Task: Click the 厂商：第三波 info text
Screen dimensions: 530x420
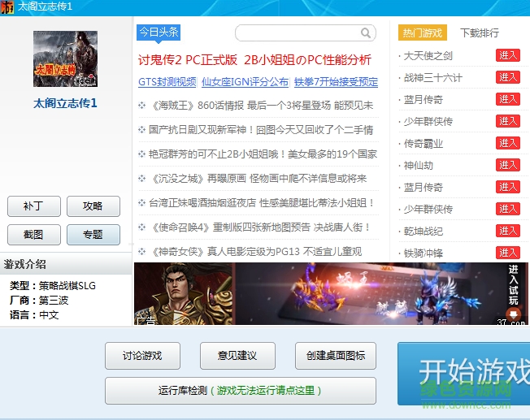Action: tap(39, 301)
